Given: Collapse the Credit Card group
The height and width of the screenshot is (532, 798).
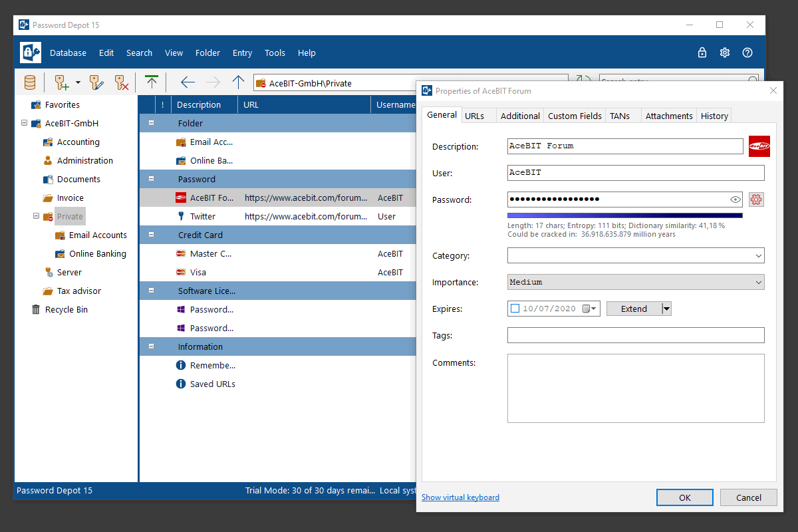Looking at the screenshot, I should pyautogui.click(x=151, y=235).
